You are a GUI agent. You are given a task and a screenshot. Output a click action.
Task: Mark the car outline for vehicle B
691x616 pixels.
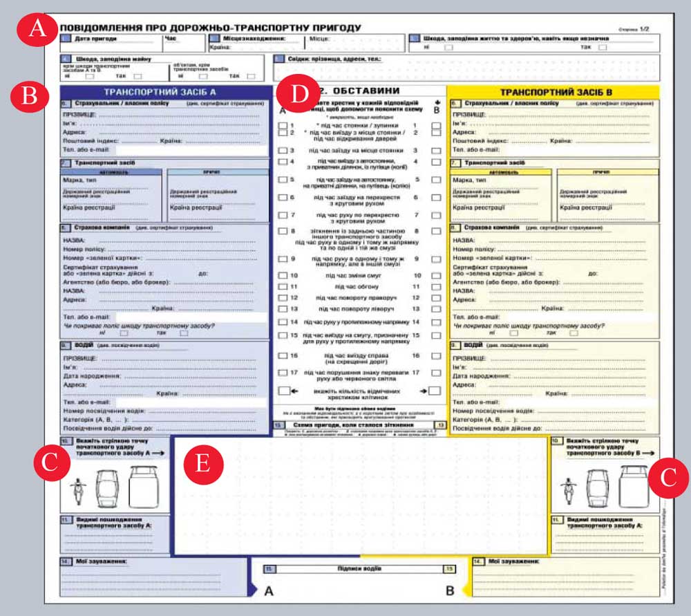tap(598, 488)
